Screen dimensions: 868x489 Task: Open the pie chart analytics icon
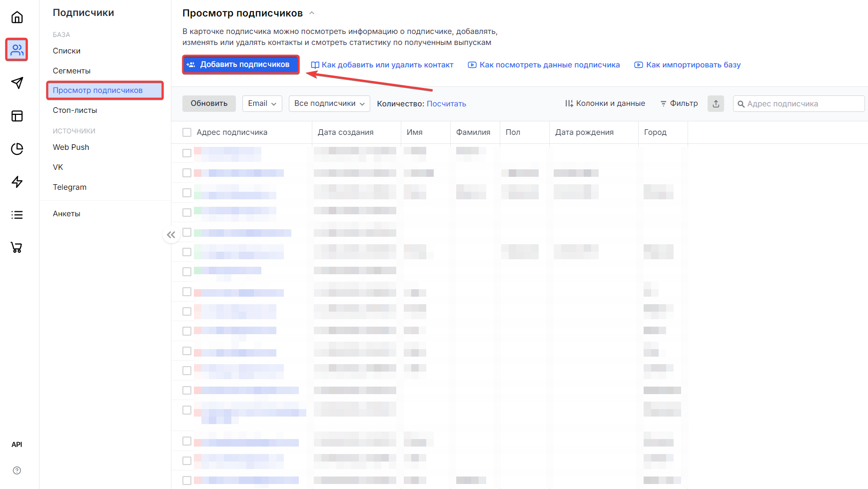[17, 149]
